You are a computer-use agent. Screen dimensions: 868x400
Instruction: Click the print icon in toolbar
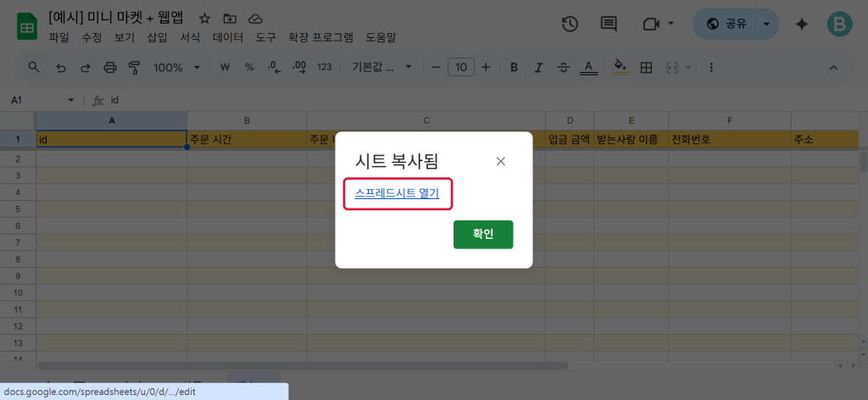pos(109,67)
